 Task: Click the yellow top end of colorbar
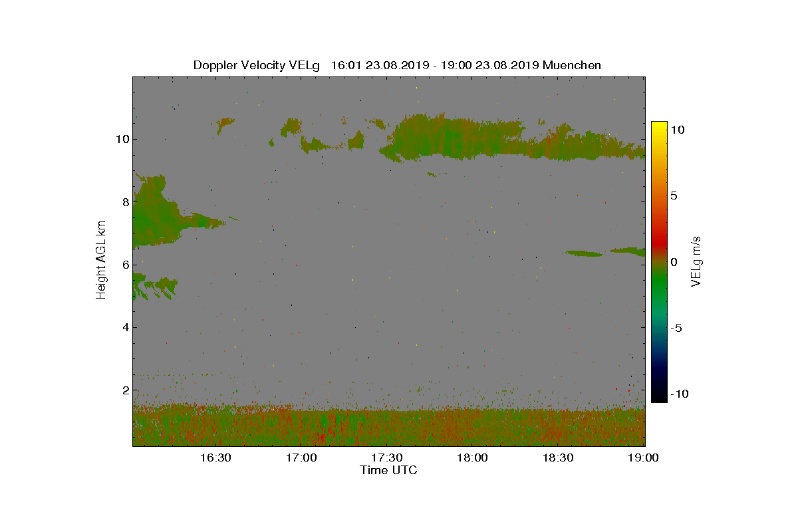(659, 126)
